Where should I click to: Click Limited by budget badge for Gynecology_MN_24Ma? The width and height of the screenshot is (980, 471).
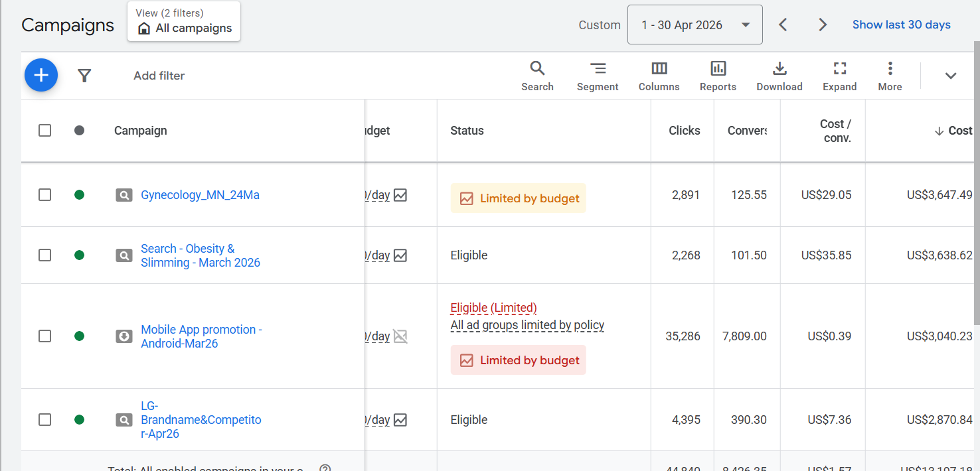point(519,198)
